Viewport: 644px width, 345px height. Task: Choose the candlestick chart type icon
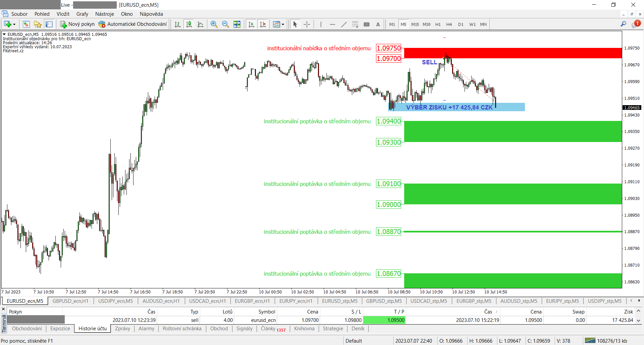click(189, 24)
